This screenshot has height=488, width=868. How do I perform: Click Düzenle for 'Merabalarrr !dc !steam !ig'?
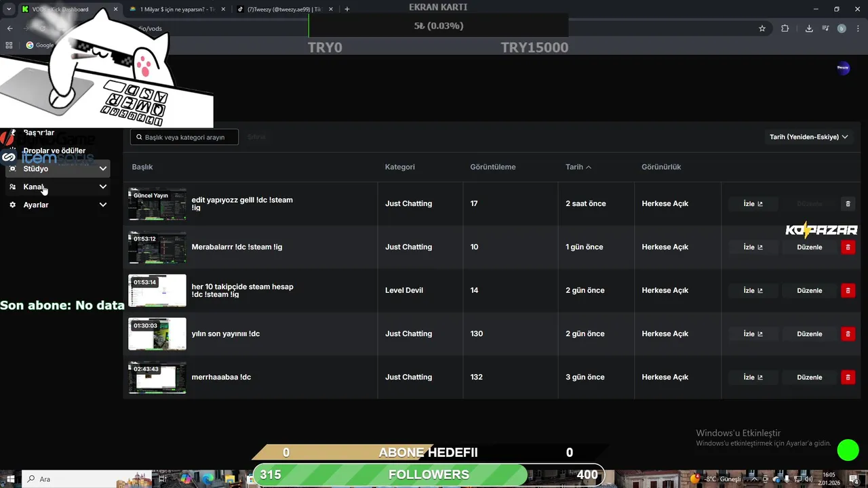coord(809,247)
